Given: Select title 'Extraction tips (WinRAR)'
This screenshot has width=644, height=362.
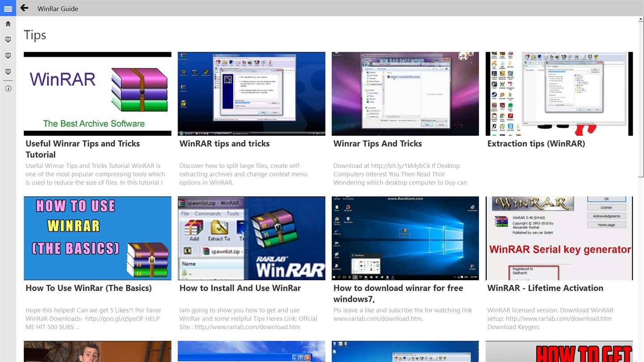Looking at the screenshot, I should click(536, 143).
